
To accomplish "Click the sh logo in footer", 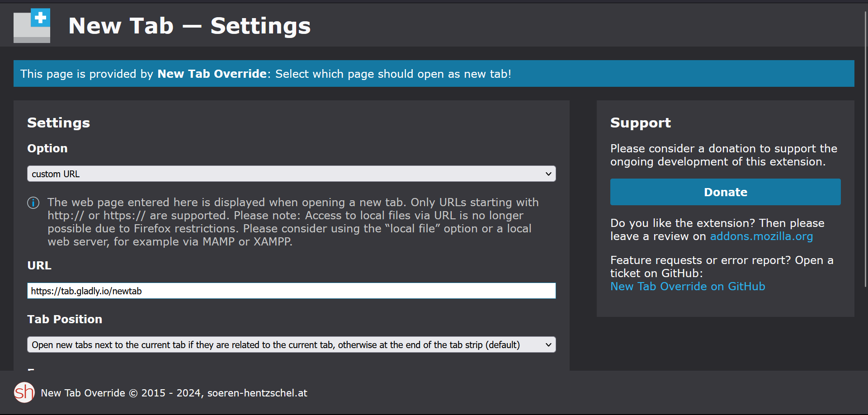I will (x=24, y=392).
